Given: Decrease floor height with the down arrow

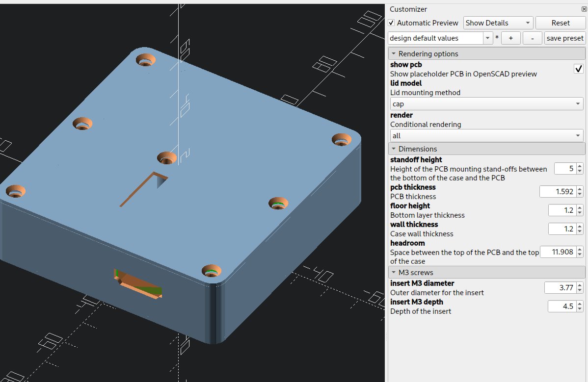Looking at the screenshot, I should (x=580, y=213).
